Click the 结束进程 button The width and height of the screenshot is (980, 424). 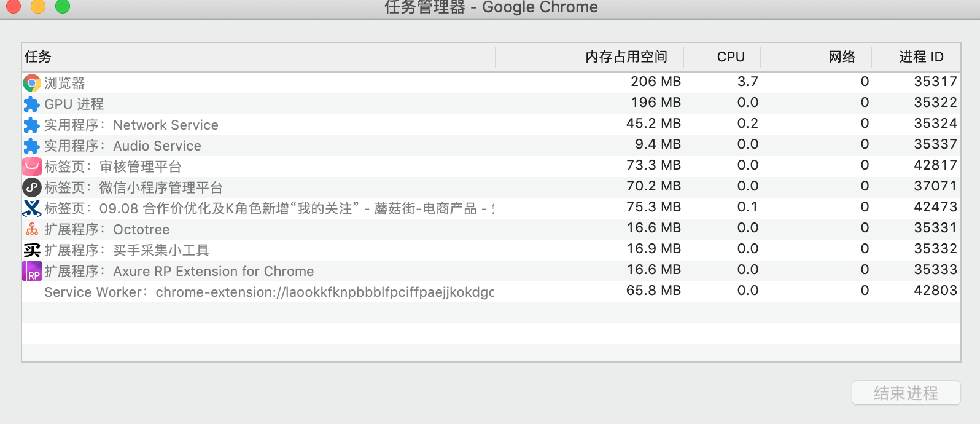pos(906,393)
